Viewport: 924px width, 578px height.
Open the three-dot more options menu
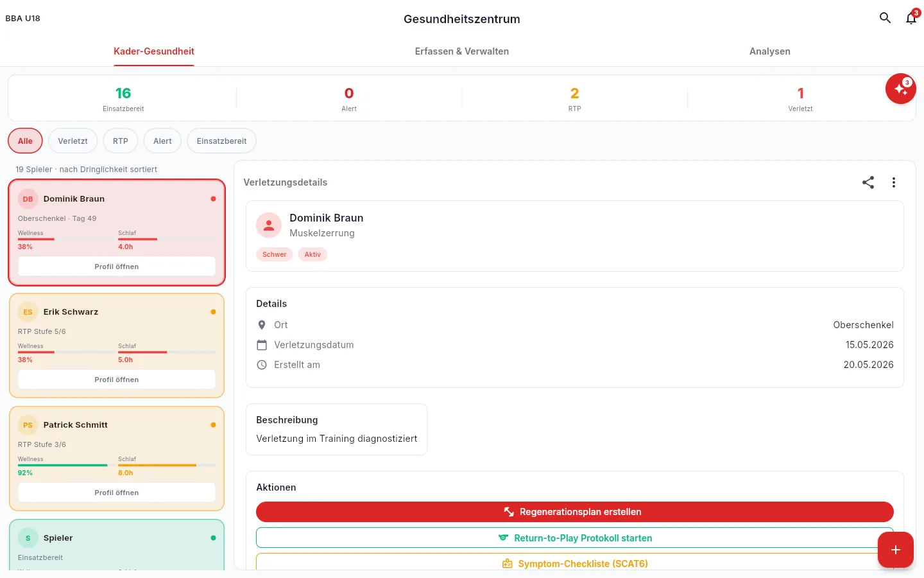(x=894, y=182)
